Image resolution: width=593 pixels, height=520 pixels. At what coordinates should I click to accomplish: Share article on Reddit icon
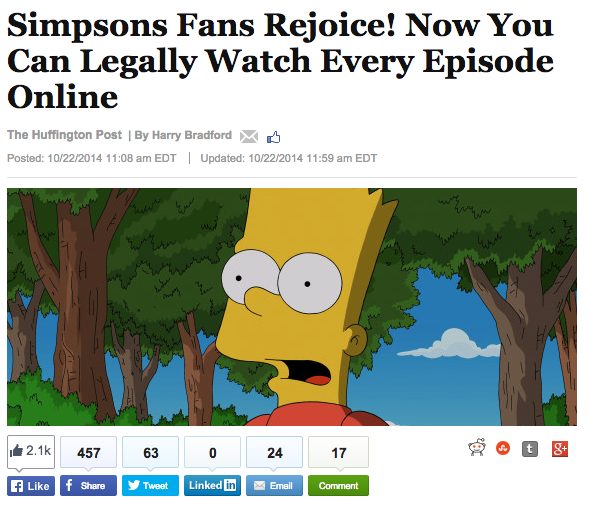tap(477, 448)
